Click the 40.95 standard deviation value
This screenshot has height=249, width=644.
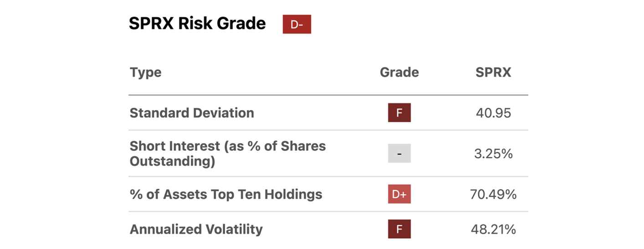point(493,113)
